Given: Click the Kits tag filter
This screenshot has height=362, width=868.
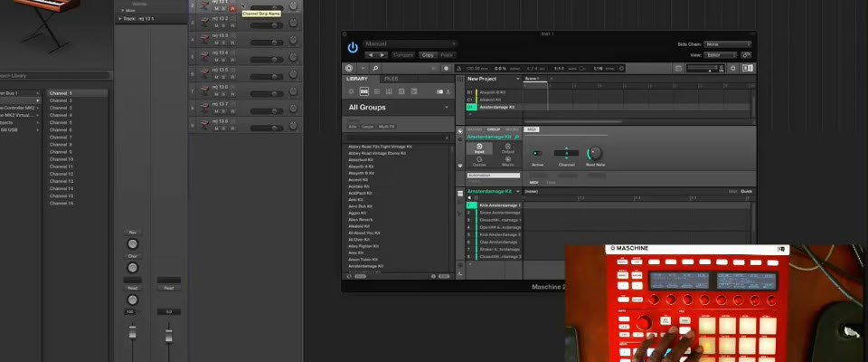Looking at the screenshot, I should (353, 127).
